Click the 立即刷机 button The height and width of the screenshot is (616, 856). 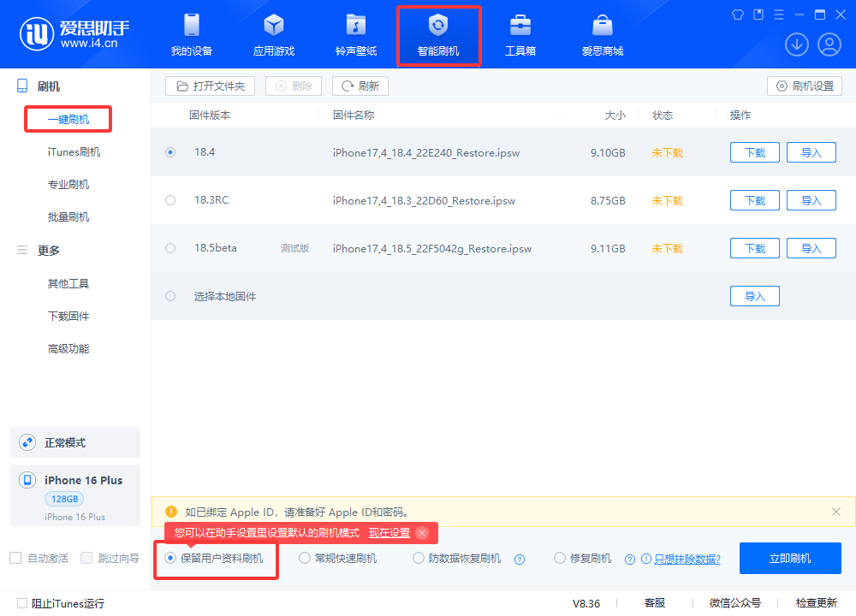click(x=790, y=557)
